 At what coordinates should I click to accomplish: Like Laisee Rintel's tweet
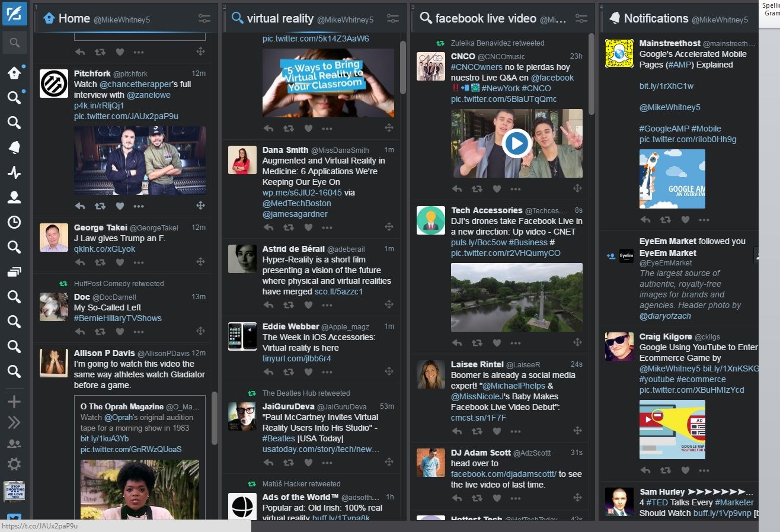pos(497,431)
